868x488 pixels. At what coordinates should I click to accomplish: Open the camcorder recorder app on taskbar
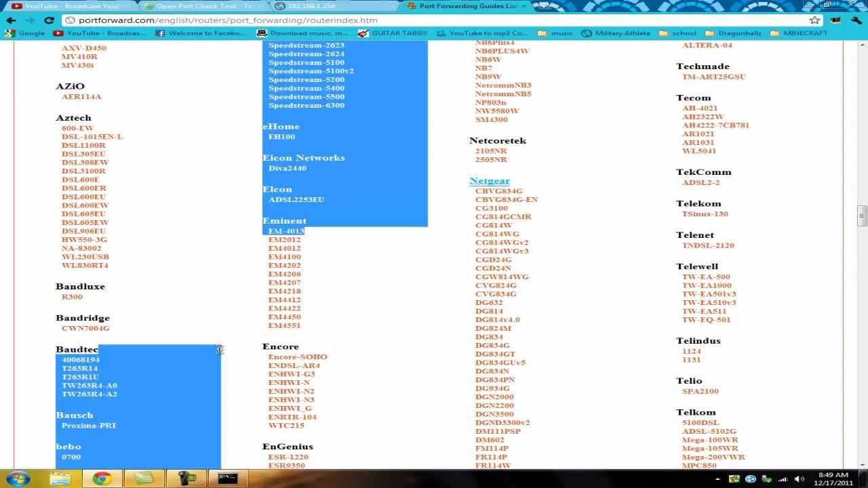tap(186, 479)
